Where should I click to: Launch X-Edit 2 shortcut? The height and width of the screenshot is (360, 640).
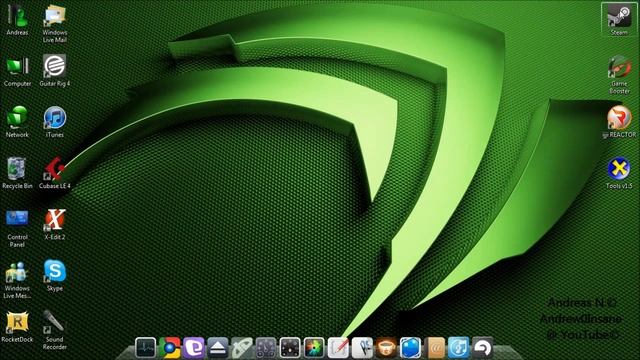pos(55,220)
